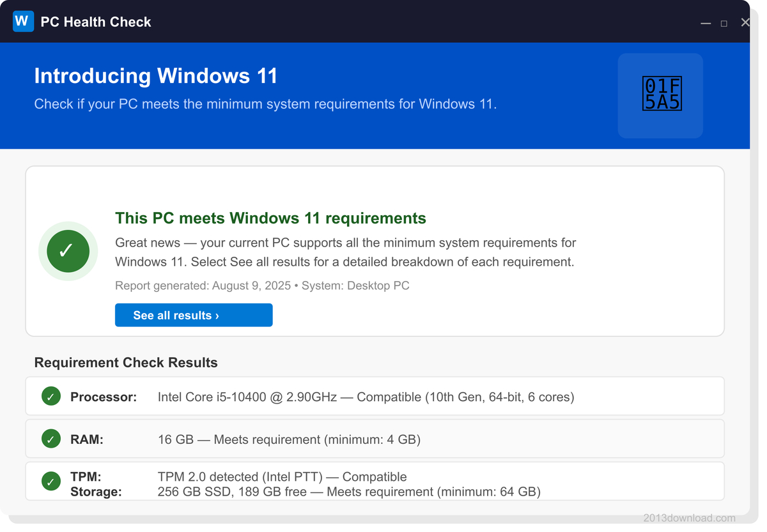Click the large green compatibility checkmark

pyautogui.click(x=68, y=251)
